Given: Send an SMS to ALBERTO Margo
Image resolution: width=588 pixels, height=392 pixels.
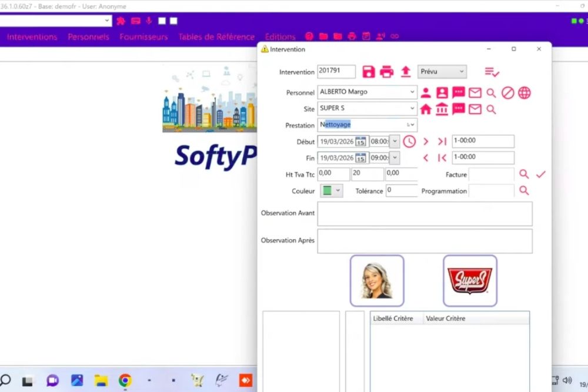Looking at the screenshot, I should (x=458, y=92).
